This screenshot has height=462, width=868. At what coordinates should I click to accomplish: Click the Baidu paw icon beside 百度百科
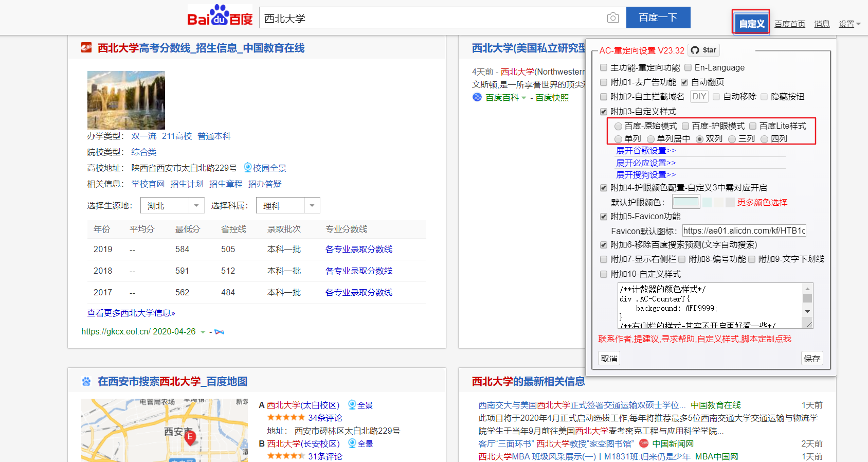tap(477, 97)
